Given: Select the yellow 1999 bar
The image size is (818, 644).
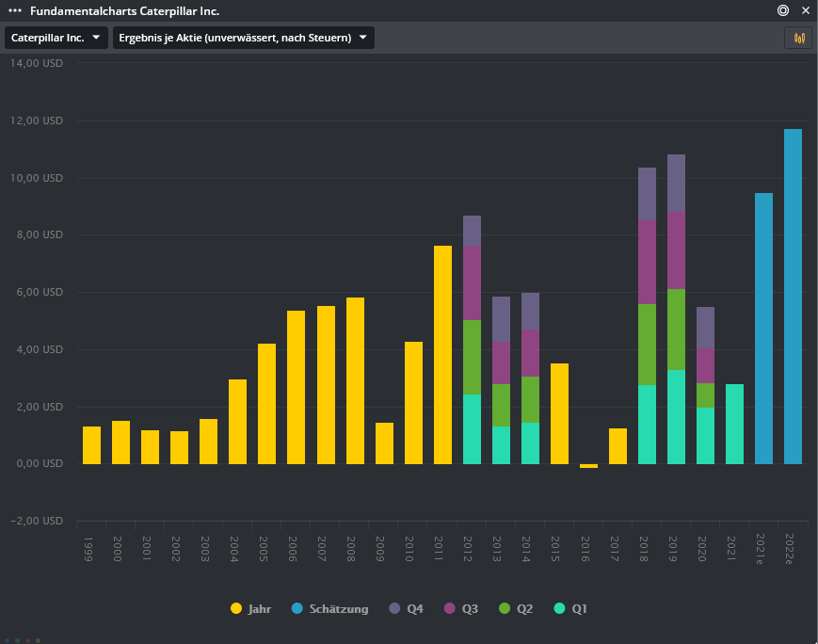Looking at the screenshot, I should click(x=92, y=445).
